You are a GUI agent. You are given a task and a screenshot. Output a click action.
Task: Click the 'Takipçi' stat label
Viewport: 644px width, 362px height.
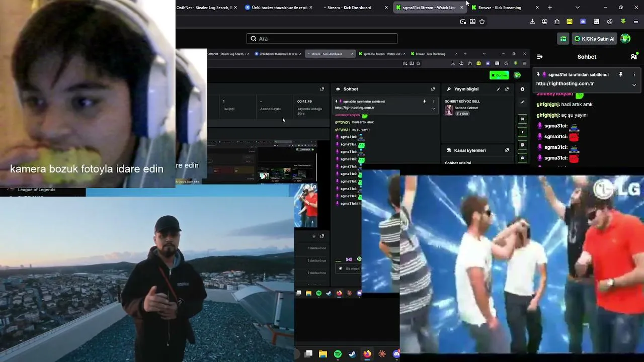[x=229, y=109]
